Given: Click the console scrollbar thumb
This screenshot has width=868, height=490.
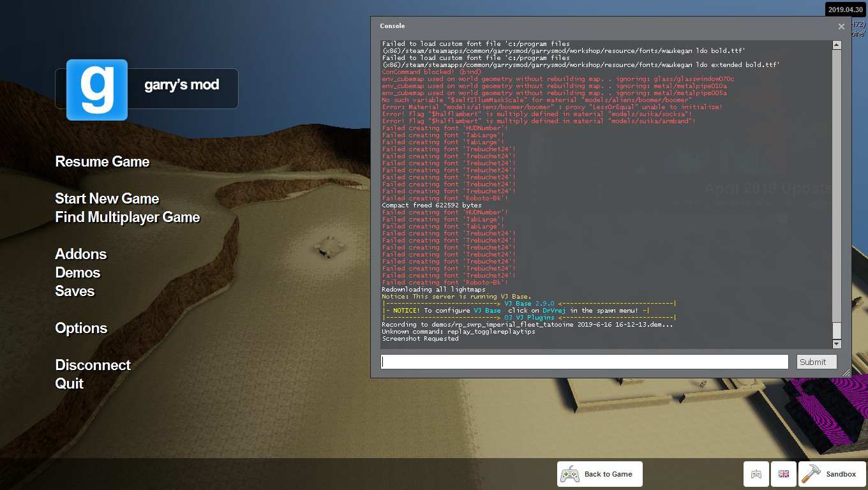Looking at the screenshot, I should click(x=837, y=330).
